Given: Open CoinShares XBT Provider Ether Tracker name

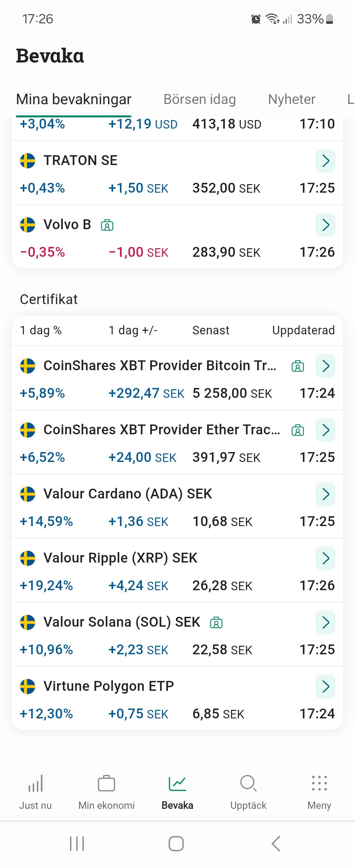Looking at the screenshot, I should [x=162, y=430].
